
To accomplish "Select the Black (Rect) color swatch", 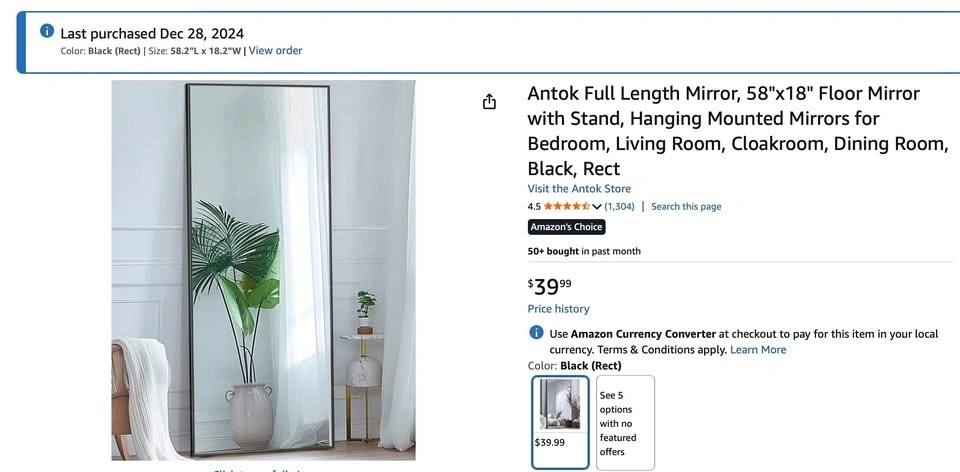I will pos(560,422).
